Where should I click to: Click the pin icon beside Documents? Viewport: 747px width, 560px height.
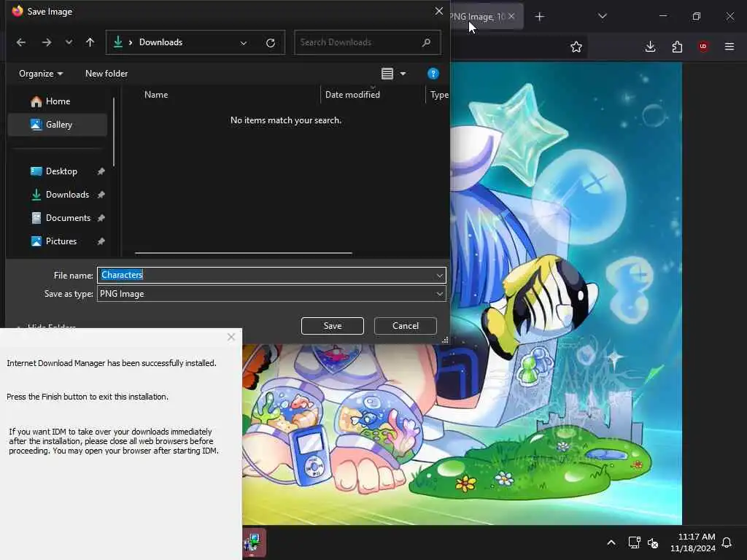101,218
